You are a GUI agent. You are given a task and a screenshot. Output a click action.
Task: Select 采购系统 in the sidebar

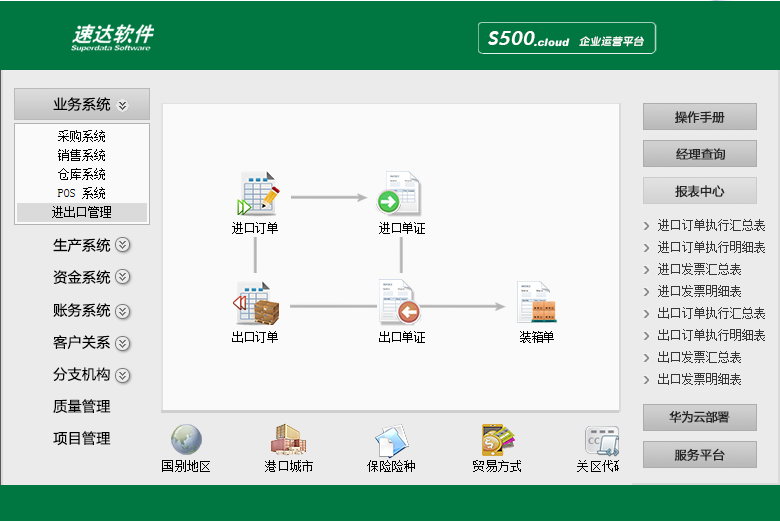coord(82,136)
